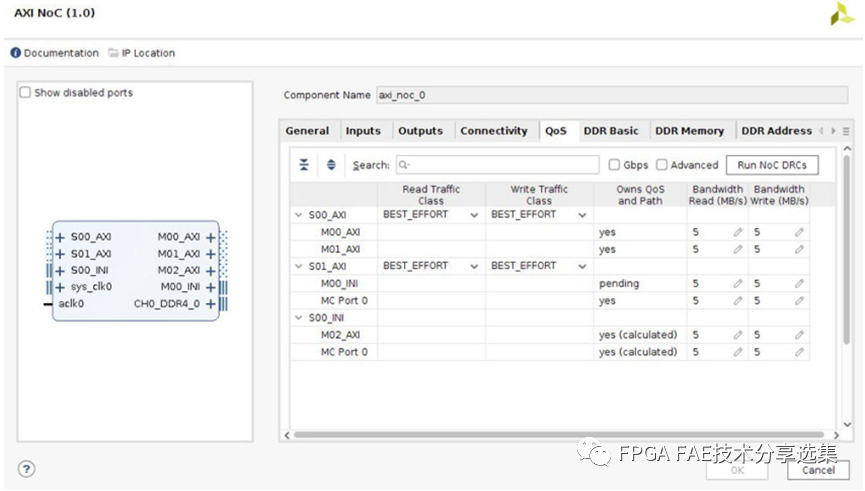Edit write bandwidth pencil for S00_AXI M00_AXI row

pos(799,232)
